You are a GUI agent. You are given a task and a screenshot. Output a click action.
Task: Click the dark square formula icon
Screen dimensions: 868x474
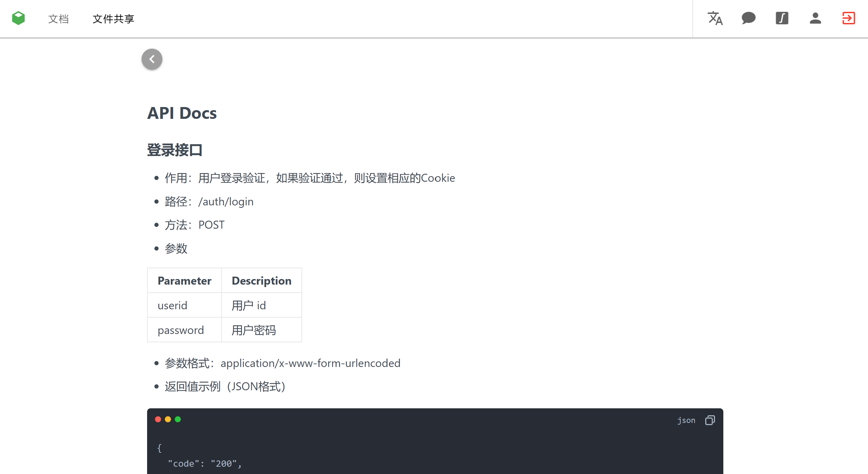782,18
